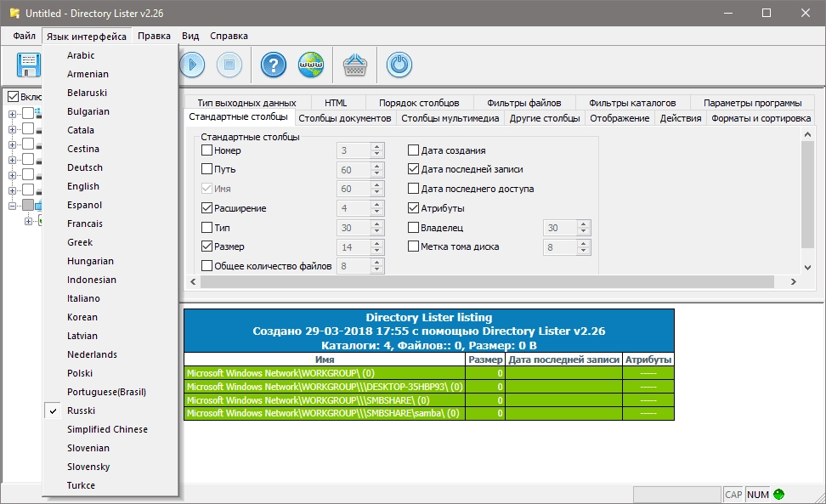Click the Путь width input field
Image resolution: width=826 pixels, height=504 pixels.
[354, 170]
